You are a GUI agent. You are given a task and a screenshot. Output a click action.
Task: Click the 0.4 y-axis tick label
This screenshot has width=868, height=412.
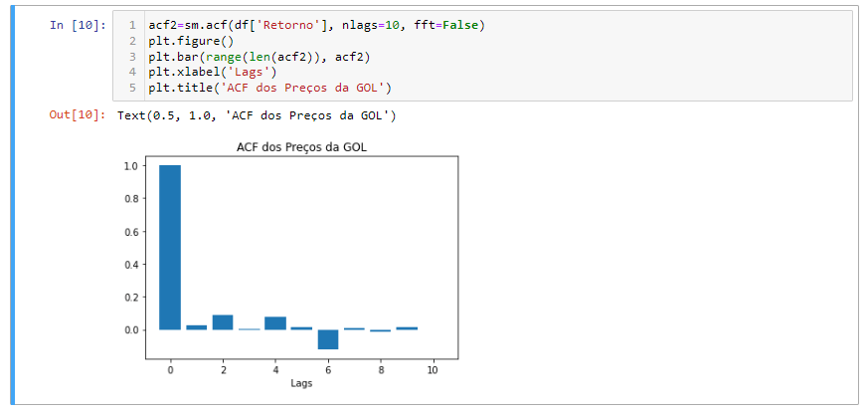[131, 264]
